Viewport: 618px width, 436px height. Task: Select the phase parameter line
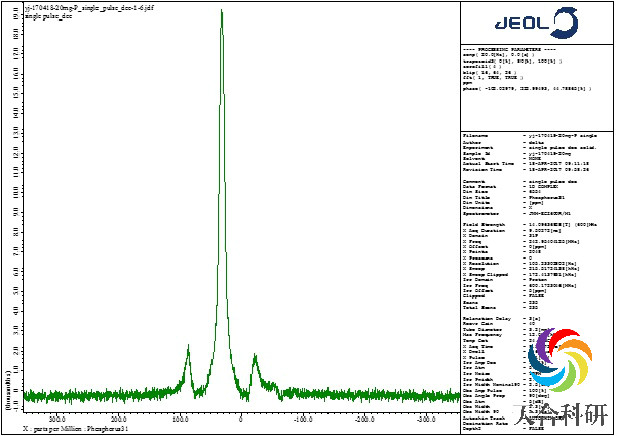[528, 88]
